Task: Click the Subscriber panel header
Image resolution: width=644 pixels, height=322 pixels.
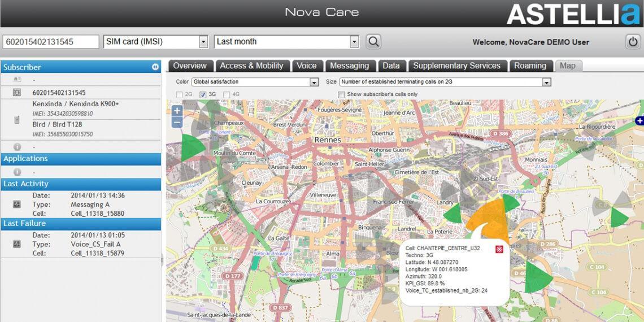Action: coord(81,67)
